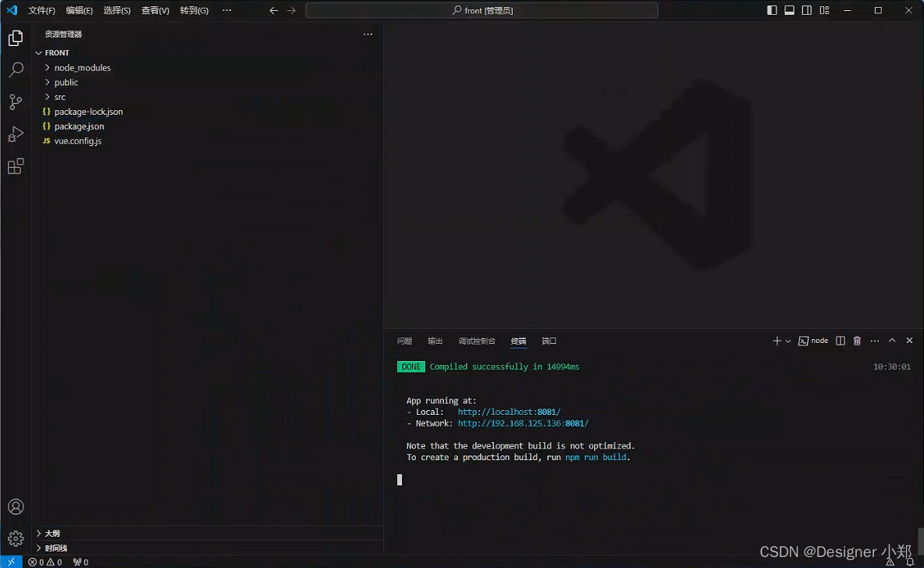Click the VS Code logo in title bar

click(12, 10)
